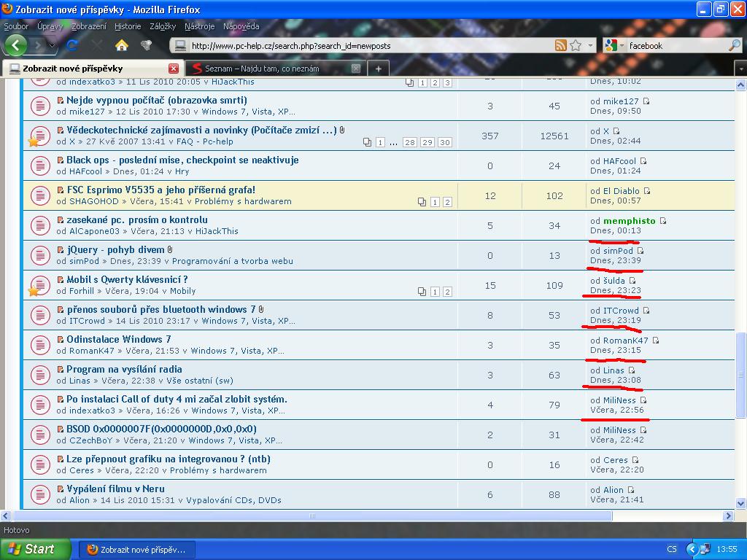Open 'Programování a tvorba webu' forum link
The image size is (747, 560).
pyautogui.click(x=233, y=261)
